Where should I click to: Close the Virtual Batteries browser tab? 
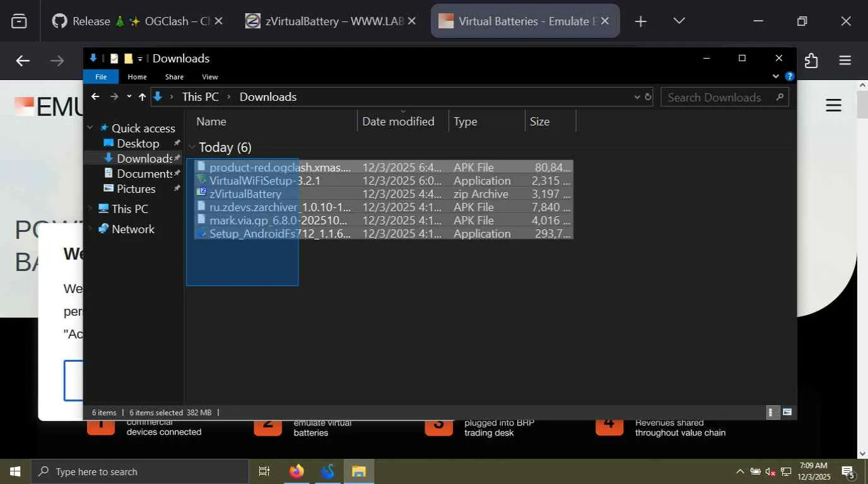[605, 21]
